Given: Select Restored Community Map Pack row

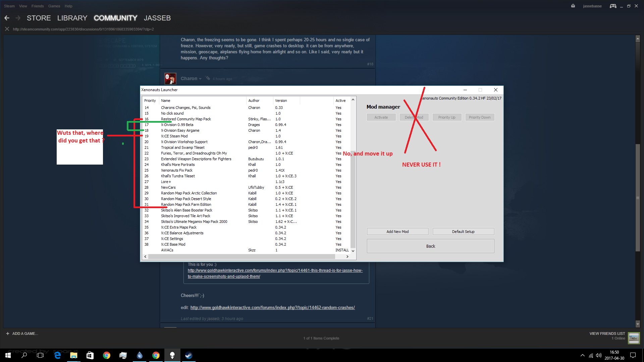Looking at the screenshot, I should coord(246,119).
